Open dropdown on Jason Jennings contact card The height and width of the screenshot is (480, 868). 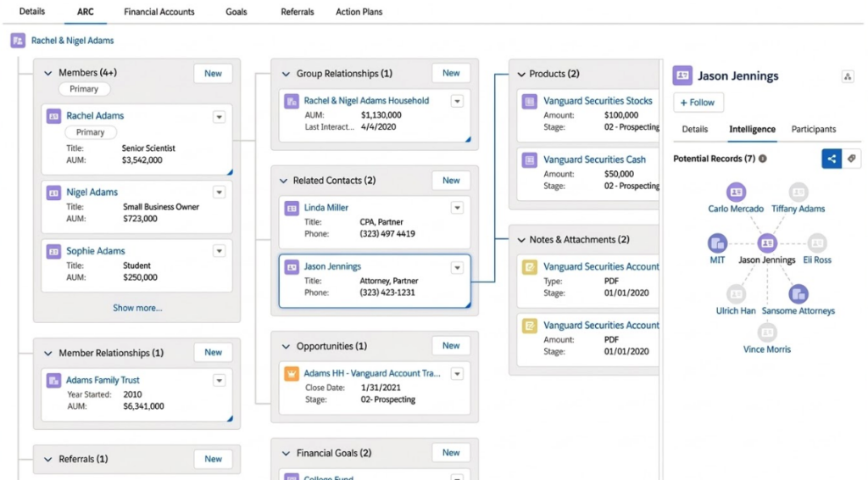pos(457,267)
